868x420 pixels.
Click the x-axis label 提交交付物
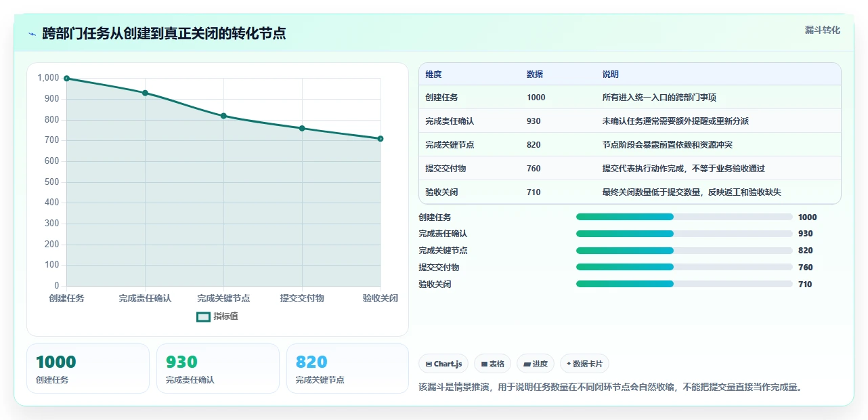pyautogui.click(x=302, y=298)
